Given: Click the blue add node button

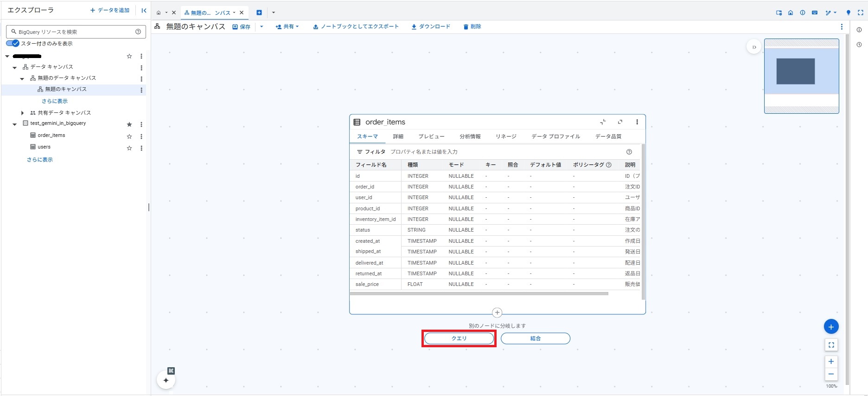Looking at the screenshot, I should (x=831, y=327).
